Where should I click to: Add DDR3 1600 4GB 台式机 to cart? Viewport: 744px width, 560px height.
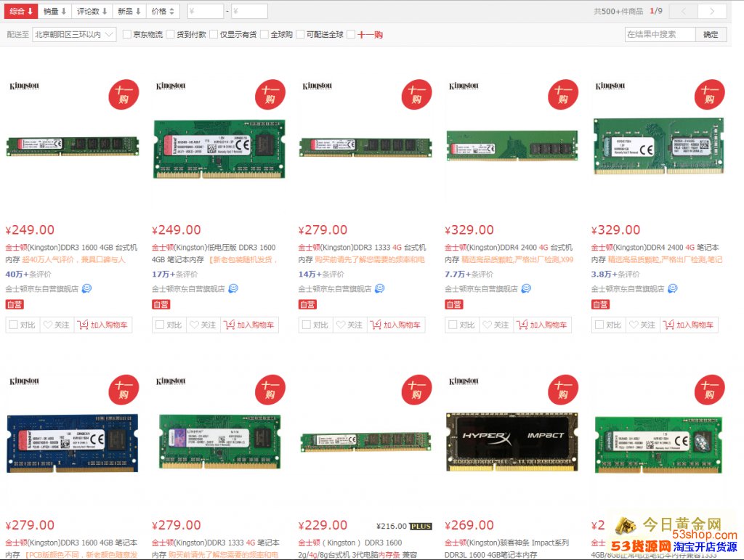coord(103,325)
